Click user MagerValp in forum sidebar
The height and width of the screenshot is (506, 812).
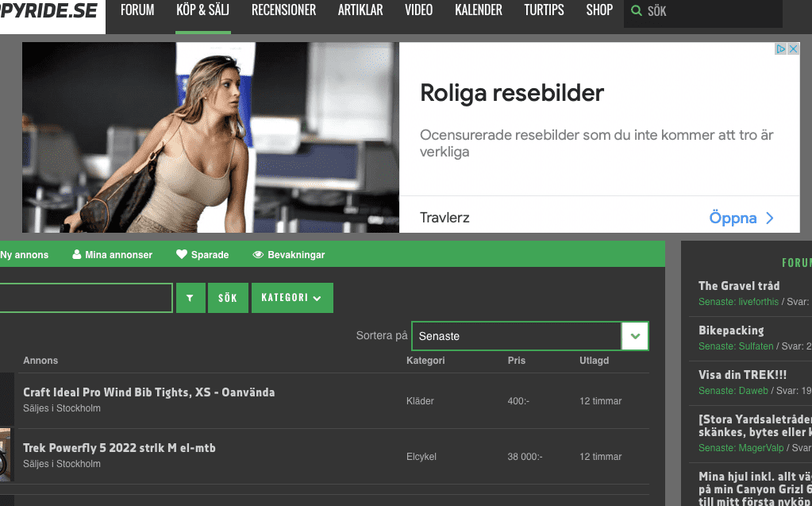[x=761, y=447]
